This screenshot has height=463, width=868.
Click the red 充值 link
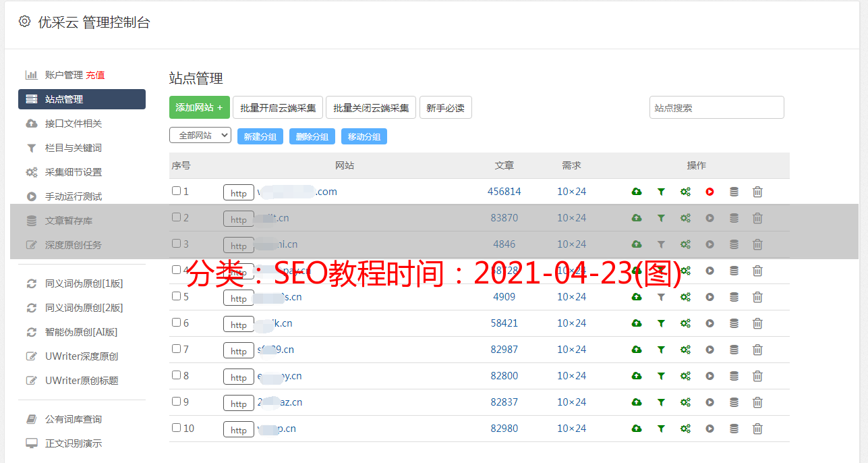tap(95, 75)
